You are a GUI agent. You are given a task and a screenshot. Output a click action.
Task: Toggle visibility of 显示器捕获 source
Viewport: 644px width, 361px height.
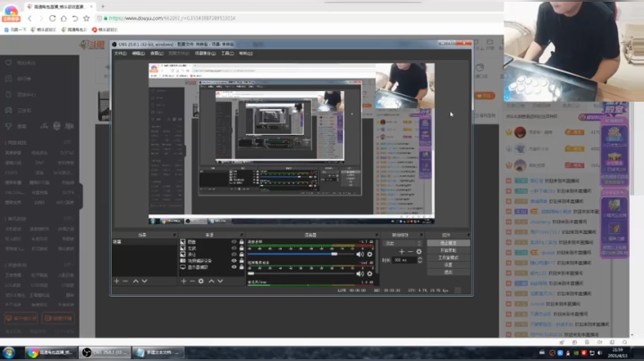[234, 267]
